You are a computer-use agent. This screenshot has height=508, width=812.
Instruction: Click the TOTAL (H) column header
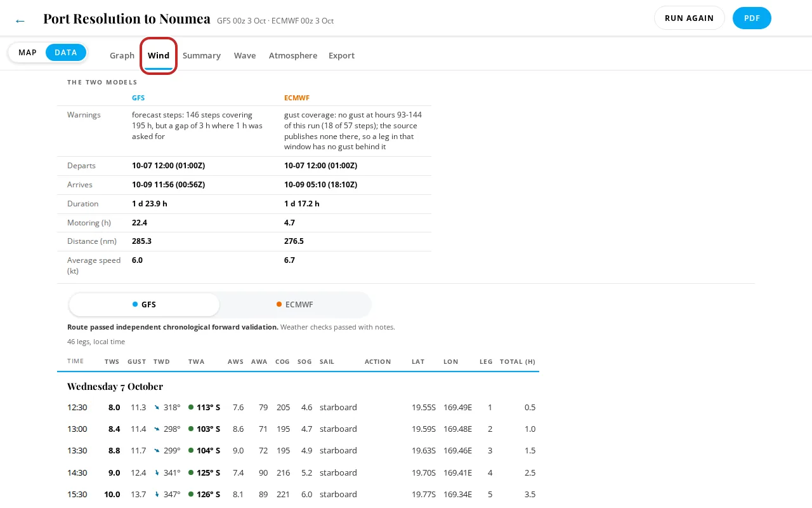[x=518, y=361]
